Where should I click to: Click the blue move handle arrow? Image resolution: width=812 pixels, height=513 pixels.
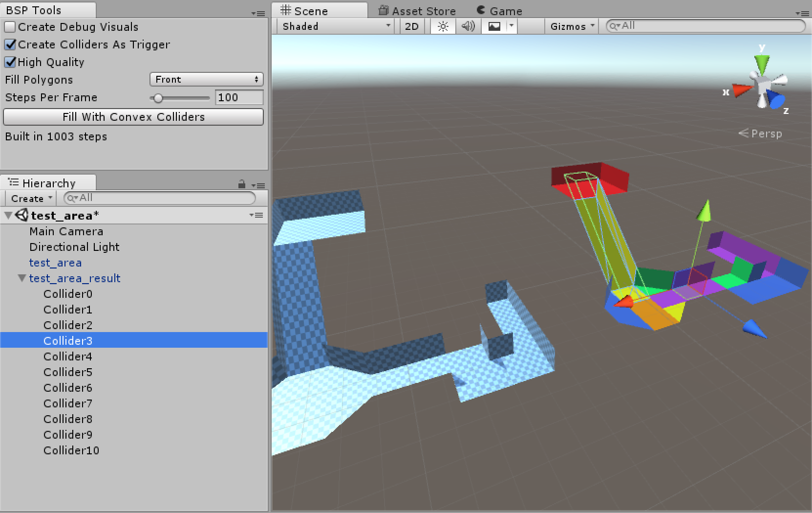pyautogui.click(x=755, y=328)
